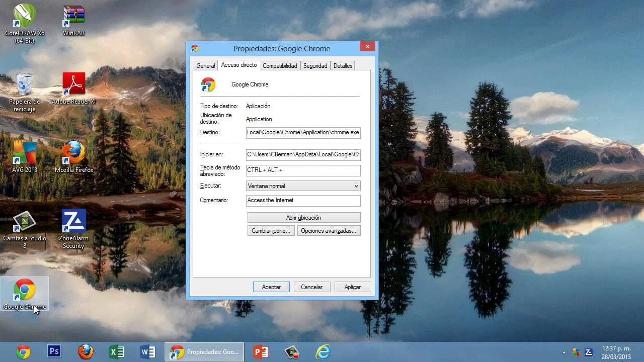Open Word from the taskbar

[148, 351]
